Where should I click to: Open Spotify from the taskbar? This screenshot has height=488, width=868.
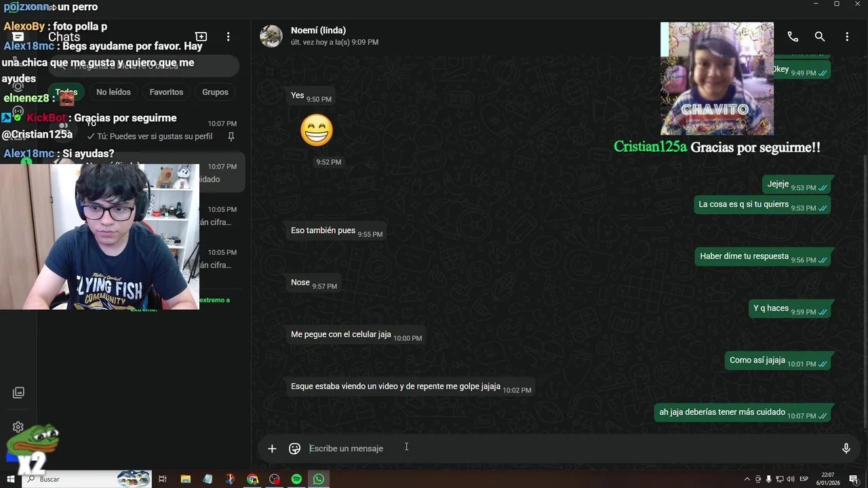click(x=296, y=479)
